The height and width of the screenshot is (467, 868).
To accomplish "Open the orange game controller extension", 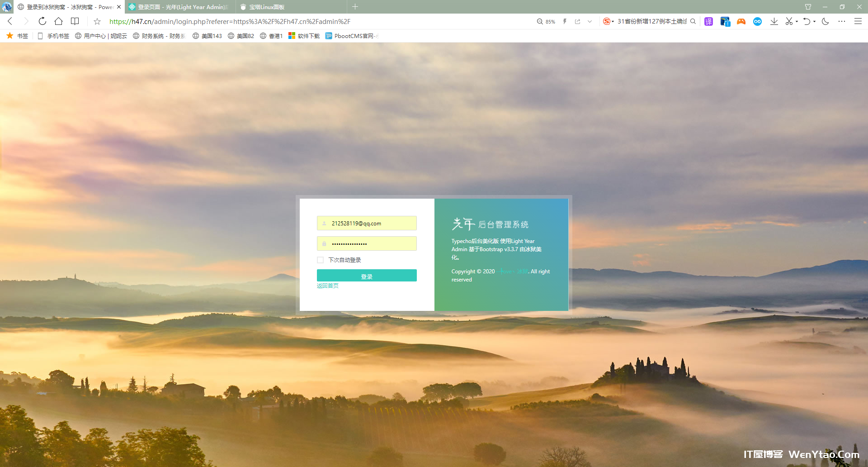I will pyautogui.click(x=741, y=21).
